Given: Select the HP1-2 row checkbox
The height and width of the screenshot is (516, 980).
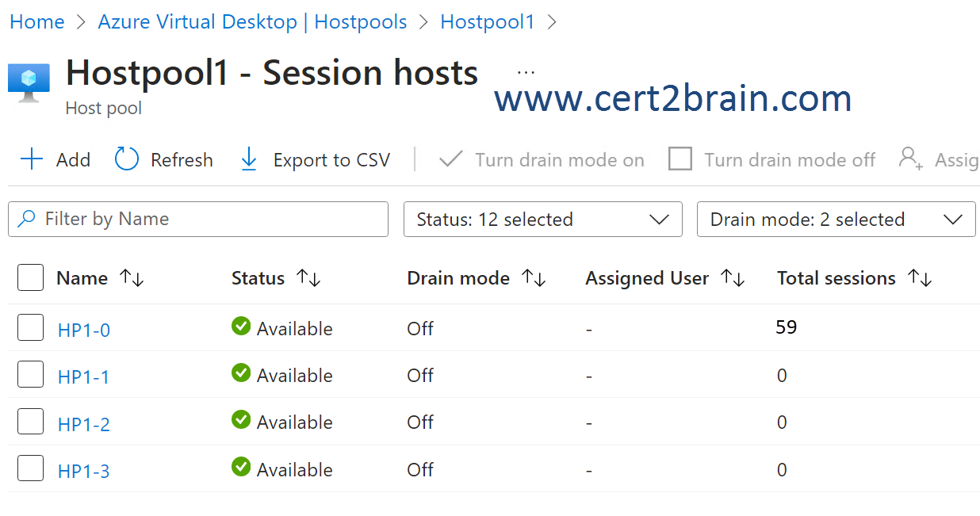Looking at the screenshot, I should [30, 422].
